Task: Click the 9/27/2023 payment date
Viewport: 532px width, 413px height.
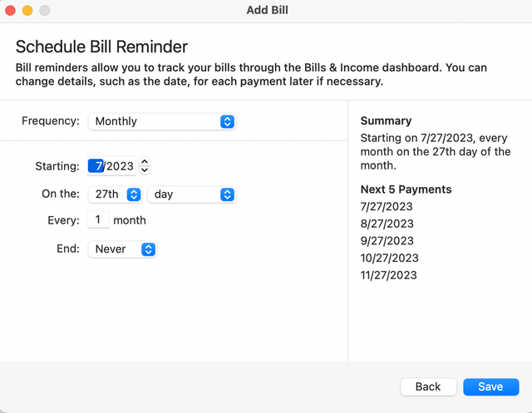Action: 387,241
